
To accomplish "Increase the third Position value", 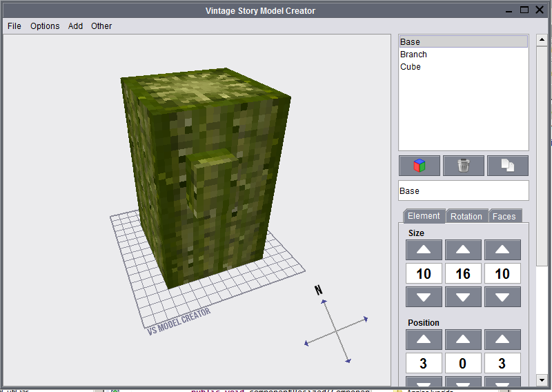I will (502, 340).
